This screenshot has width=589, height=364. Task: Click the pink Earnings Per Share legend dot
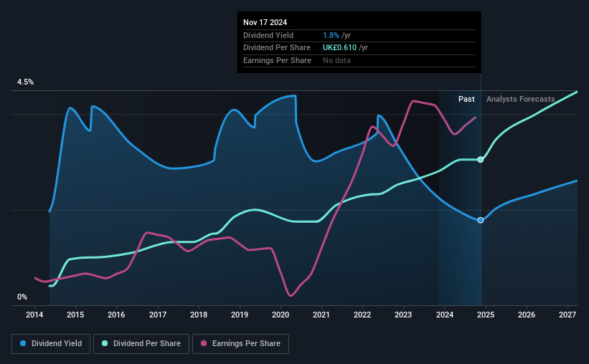coord(204,343)
